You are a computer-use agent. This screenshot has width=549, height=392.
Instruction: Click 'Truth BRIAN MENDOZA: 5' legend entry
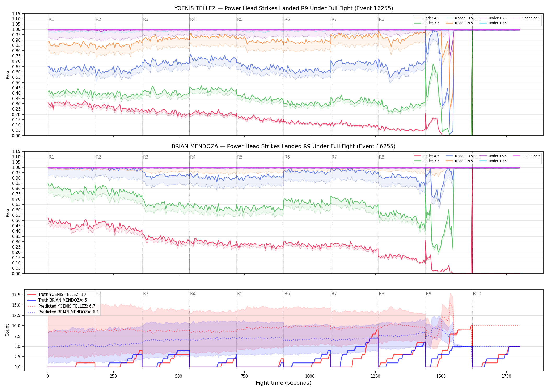click(x=57, y=300)
